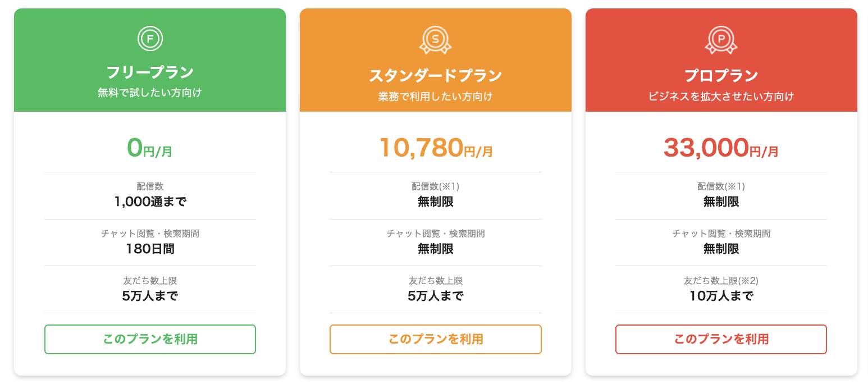Click the 180日間 chat period text

(150, 249)
